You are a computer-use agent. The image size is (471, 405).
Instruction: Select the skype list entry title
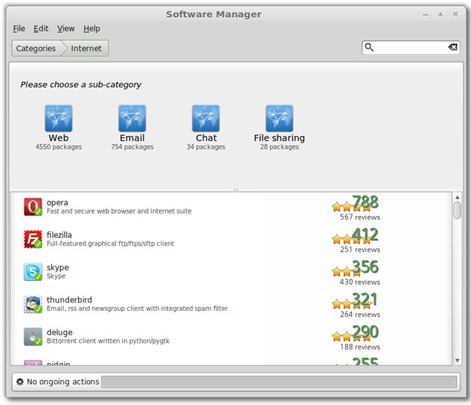pyautogui.click(x=58, y=267)
